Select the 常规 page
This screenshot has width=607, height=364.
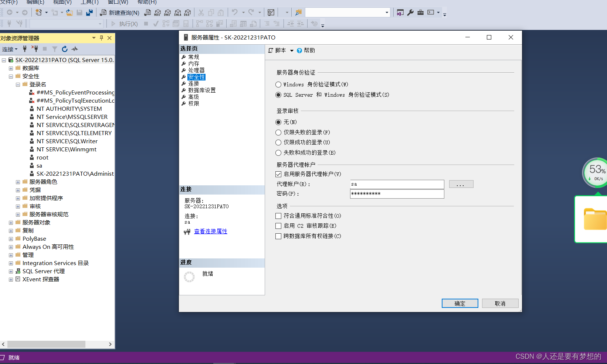tap(194, 57)
